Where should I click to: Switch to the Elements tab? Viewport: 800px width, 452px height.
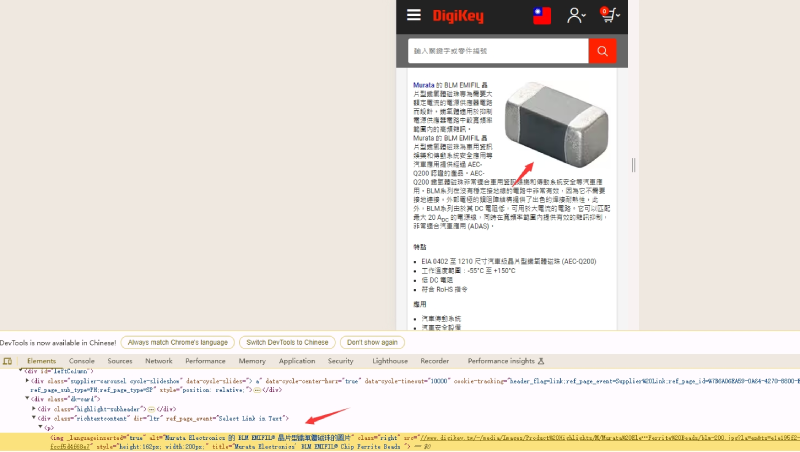click(41, 361)
